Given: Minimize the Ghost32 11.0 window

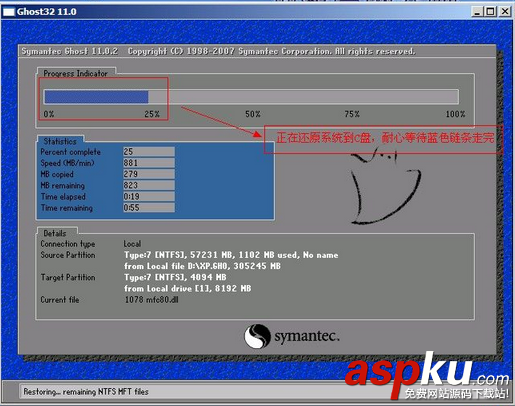Looking at the screenshot, I should [477, 12].
